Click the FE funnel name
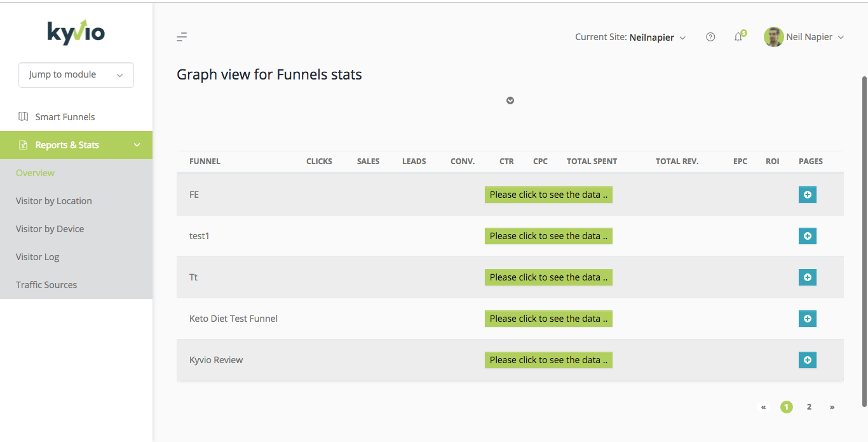The width and height of the screenshot is (868, 442). pyautogui.click(x=194, y=195)
